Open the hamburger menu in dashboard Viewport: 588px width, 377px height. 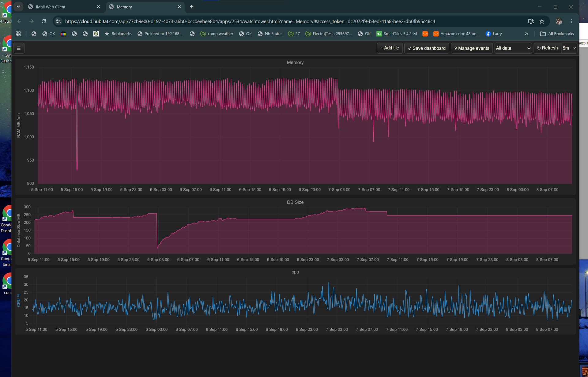coord(19,48)
